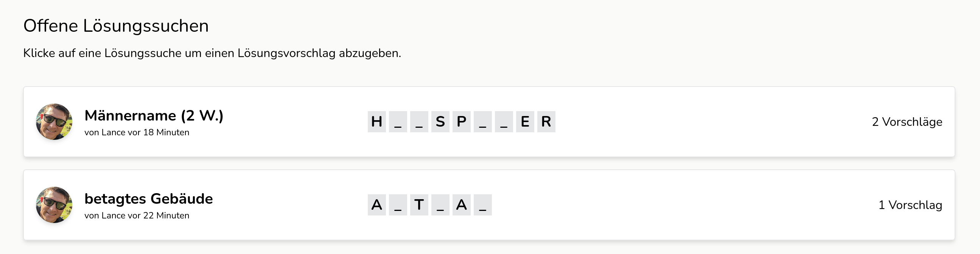This screenshot has width=980, height=254.
Task: Open the "betagtes Gebäude" puzzle
Action: 148,199
